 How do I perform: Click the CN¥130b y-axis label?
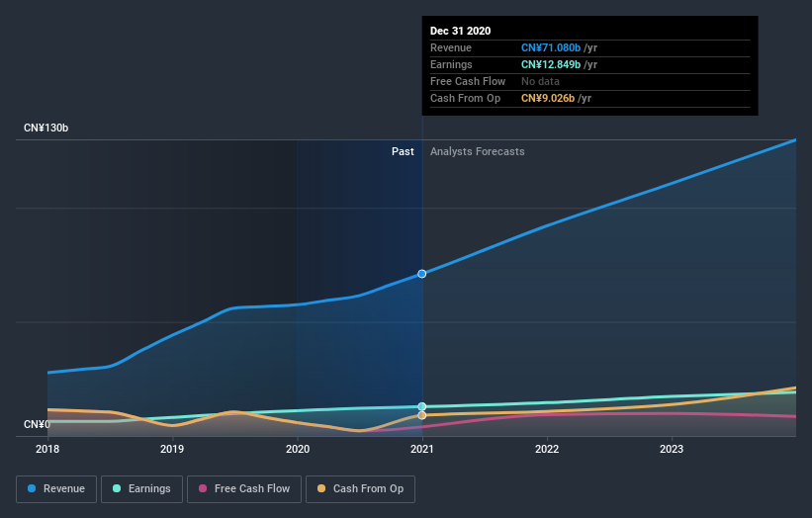pos(46,128)
